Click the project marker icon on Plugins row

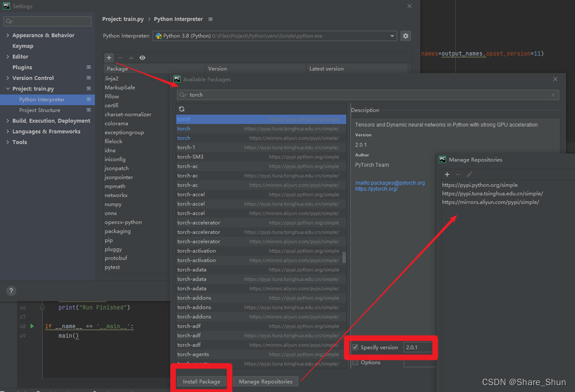88,68
